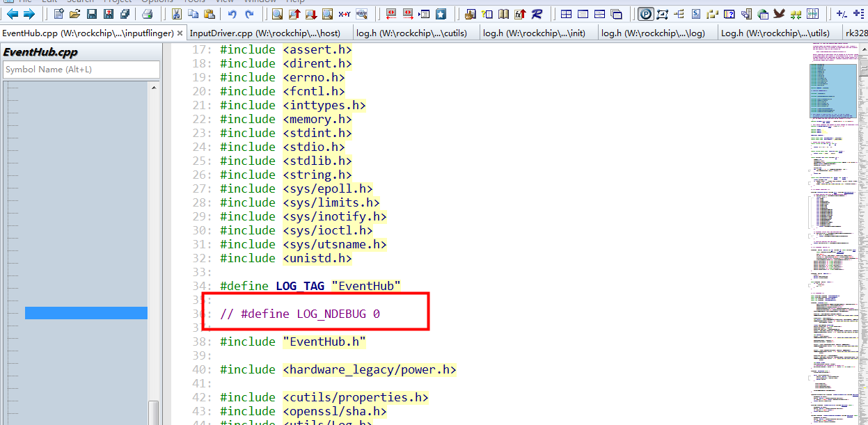868x425 pixels.
Task: Click the Save All stacked disks icon
Action: click(125, 14)
